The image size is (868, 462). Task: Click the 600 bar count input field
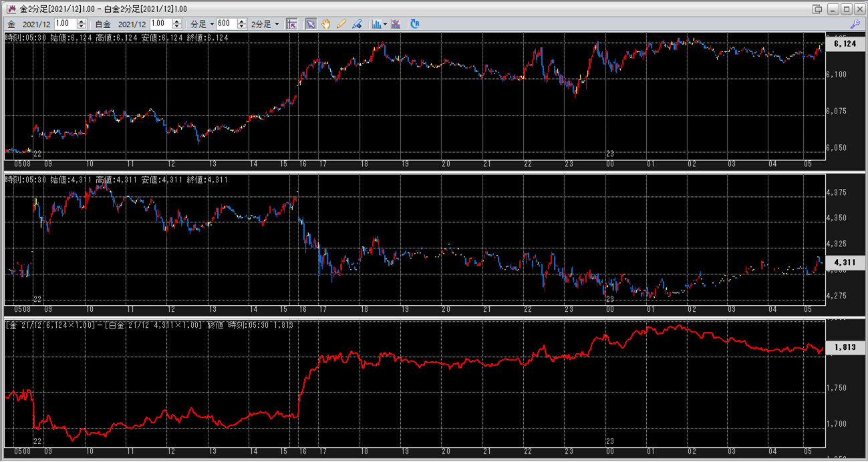[x=226, y=23]
